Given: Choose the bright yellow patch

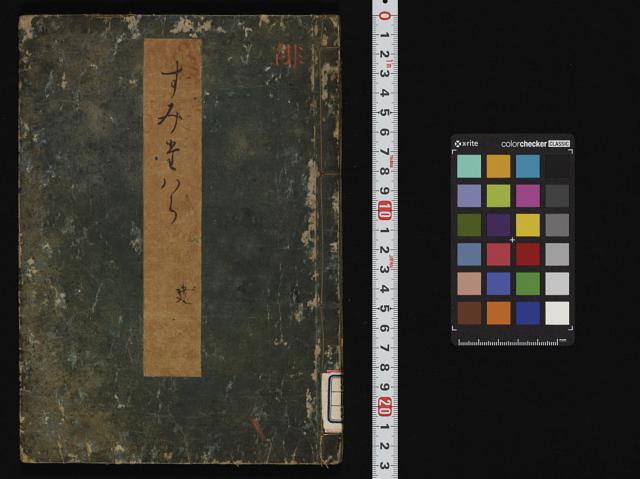Looking at the screenshot, I should (528, 225).
